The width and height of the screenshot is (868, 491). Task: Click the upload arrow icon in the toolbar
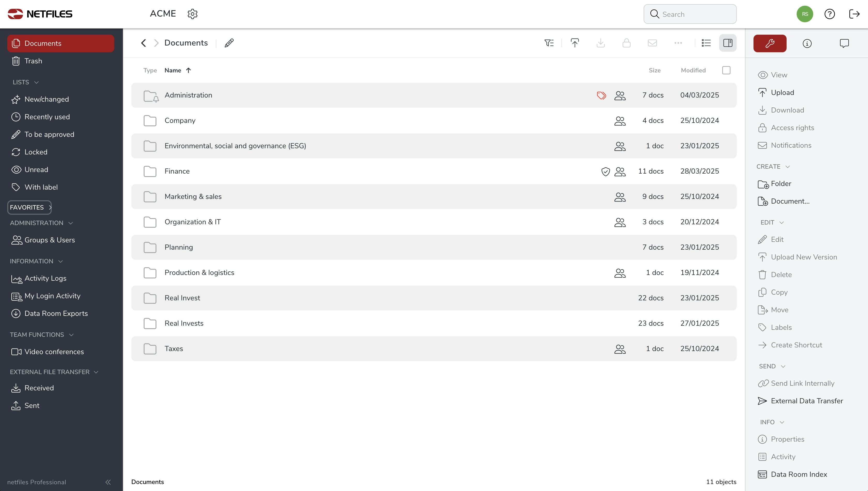[575, 43]
